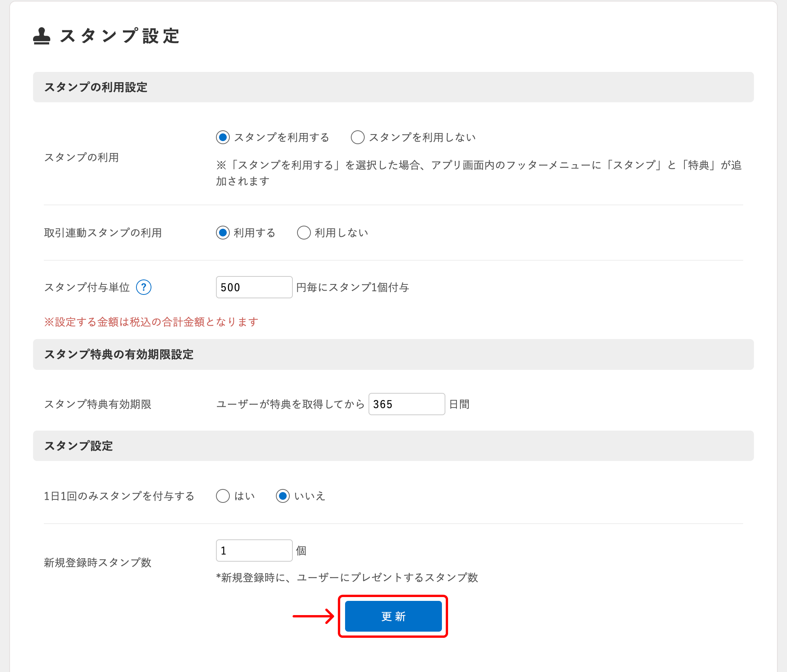
Task: Click the lower スタンプ設定 section header bar
Action: click(x=79, y=446)
